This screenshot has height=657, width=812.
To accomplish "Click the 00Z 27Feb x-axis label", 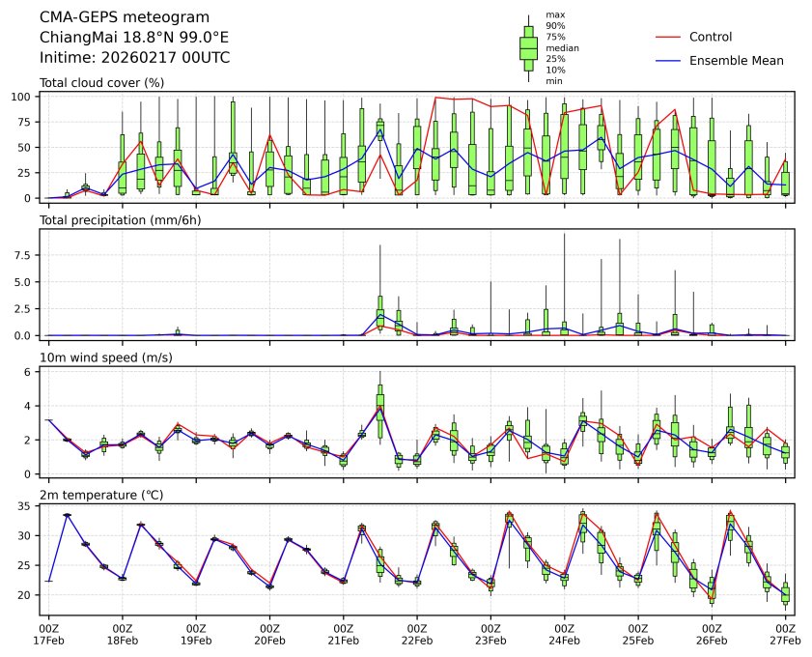I will 784,634.
